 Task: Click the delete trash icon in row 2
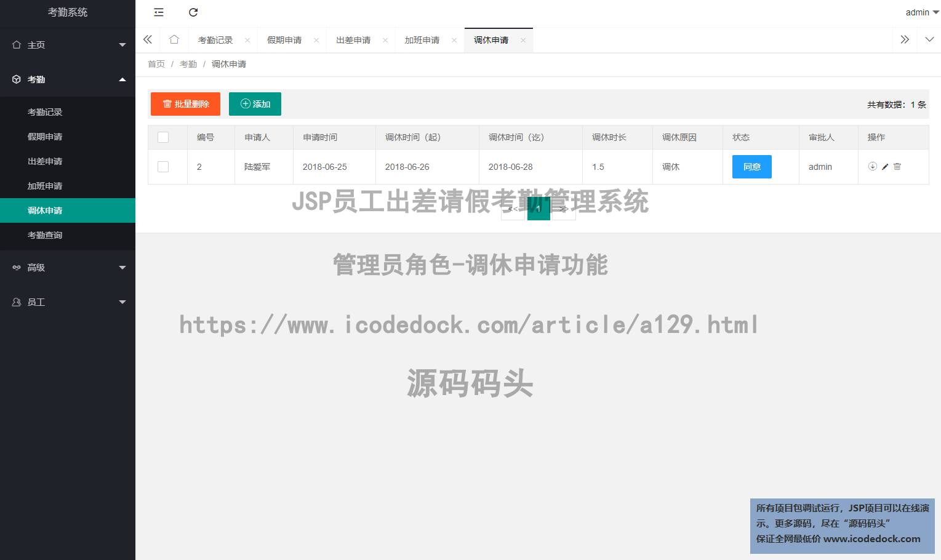point(897,166)
